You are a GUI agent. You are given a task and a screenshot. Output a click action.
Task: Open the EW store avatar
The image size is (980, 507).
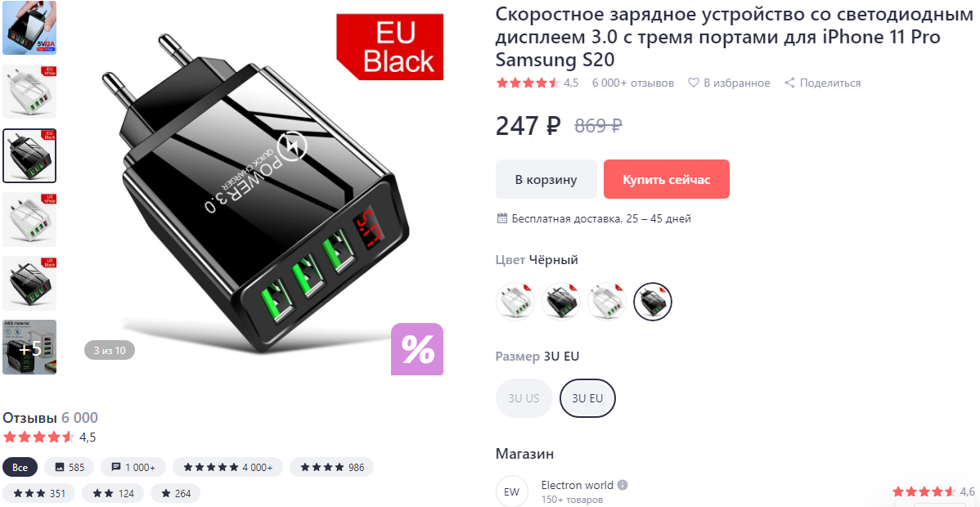click(511, 491)
